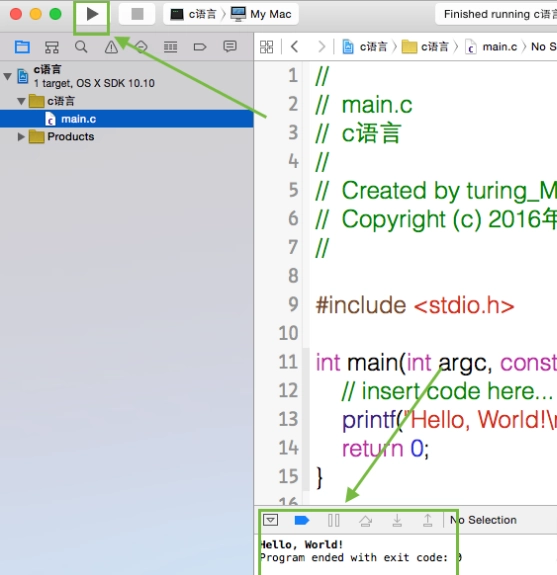Select the c语言 group folder row

click(x=127, y=101)
